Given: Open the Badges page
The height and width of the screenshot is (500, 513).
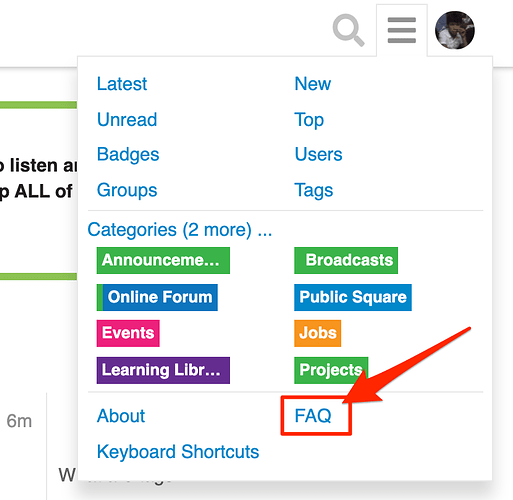Looking at the screenshot, I should (x=128, y=155).
